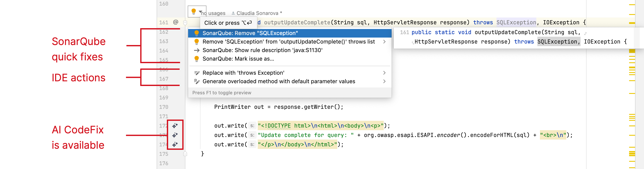This screenshot has height=169, width=644.
Task: Click icon beside Generate overloaded method entry
Action: click(x=197, y=82)
